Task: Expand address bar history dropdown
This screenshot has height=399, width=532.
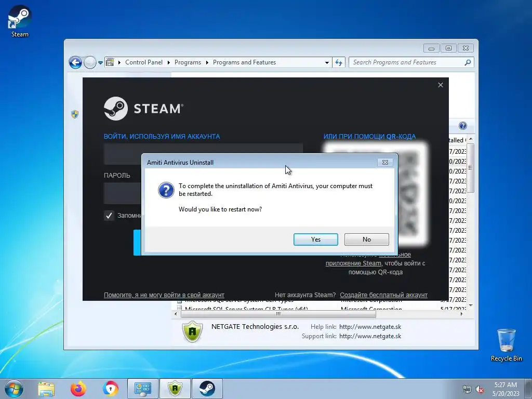Action: point(327,63)
